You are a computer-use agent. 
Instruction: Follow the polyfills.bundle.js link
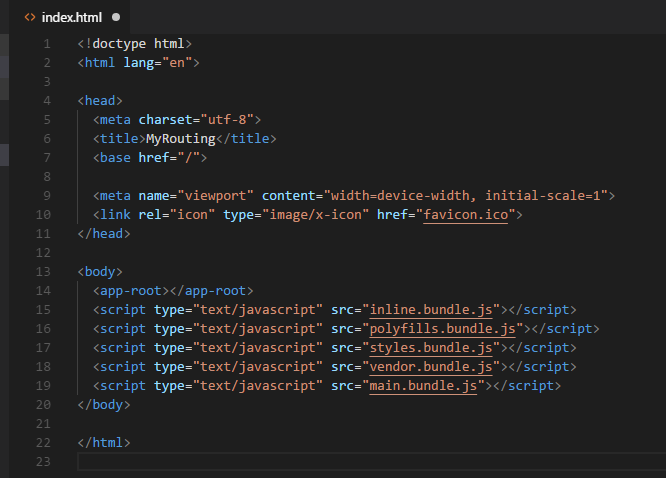443,329
